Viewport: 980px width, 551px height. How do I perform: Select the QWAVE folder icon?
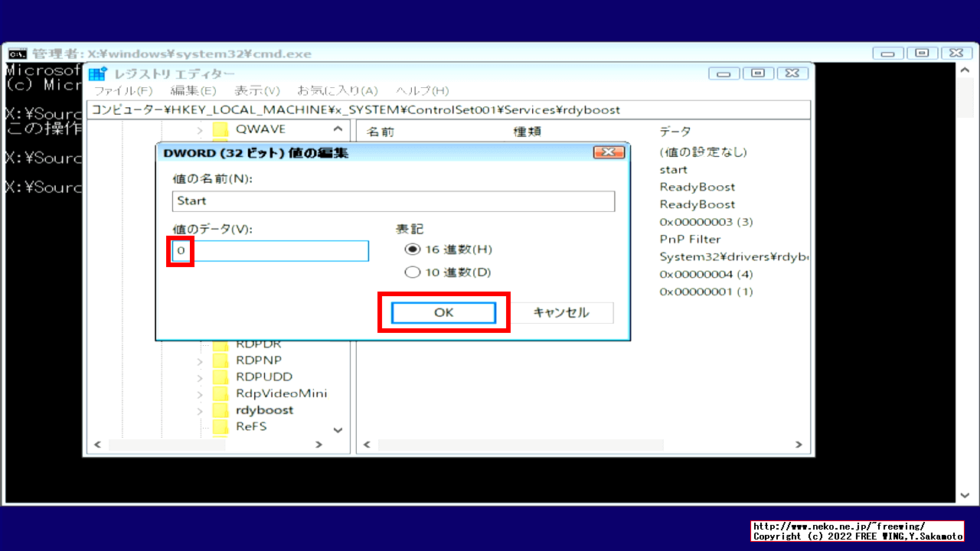click(221, 129)
